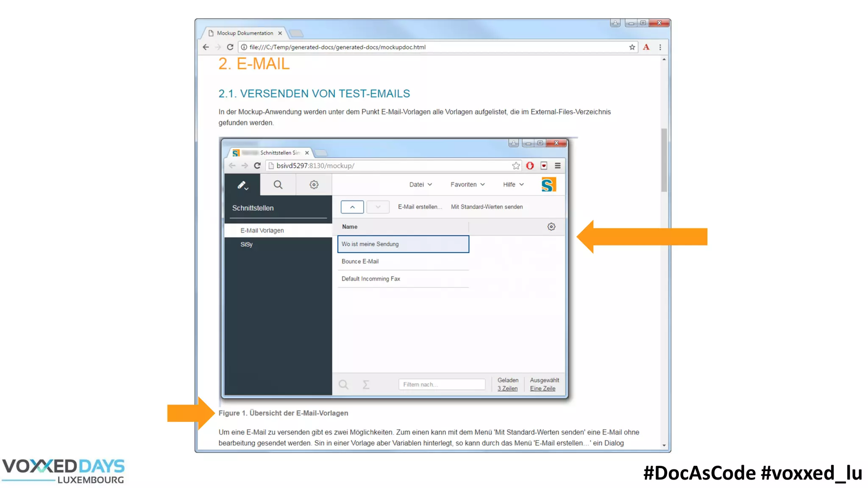Image resolution: width=868 pixels, height=488 pixels.
Task: Click the outer page vertical scrollbar thumb
Action: point(664,160)
